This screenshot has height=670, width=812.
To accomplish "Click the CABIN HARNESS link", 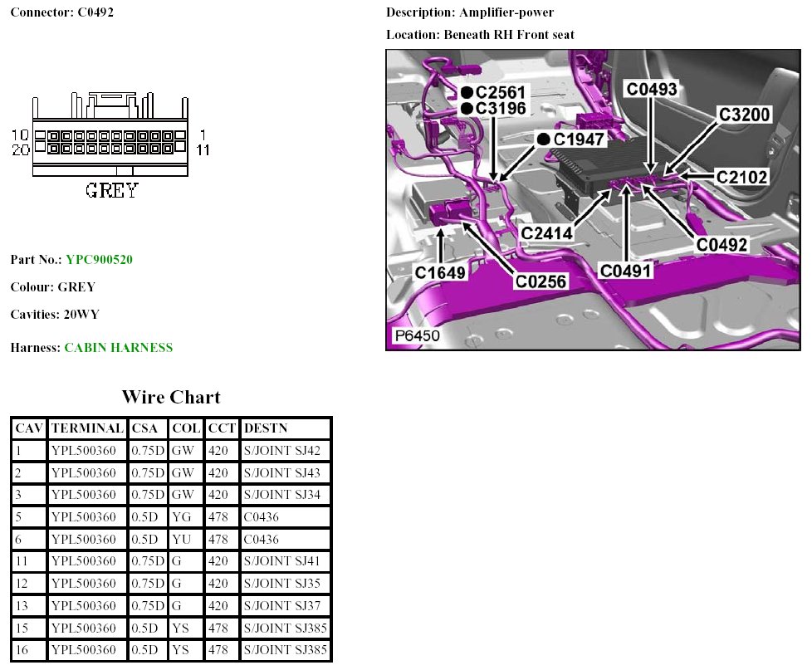I will click(118, 348).
